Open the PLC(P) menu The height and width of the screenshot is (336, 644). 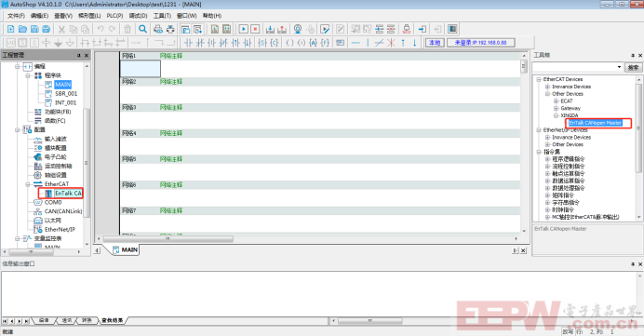coord(114,16)
